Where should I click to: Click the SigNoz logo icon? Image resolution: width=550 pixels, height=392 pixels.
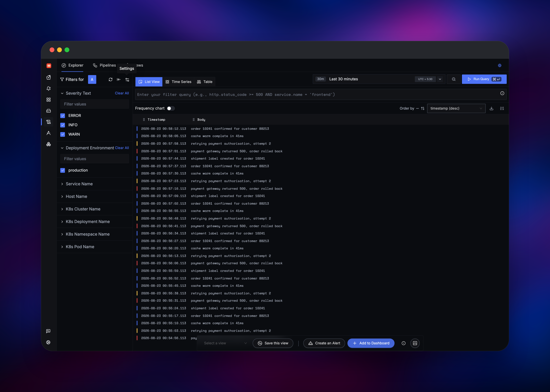(x=49, y=66)
